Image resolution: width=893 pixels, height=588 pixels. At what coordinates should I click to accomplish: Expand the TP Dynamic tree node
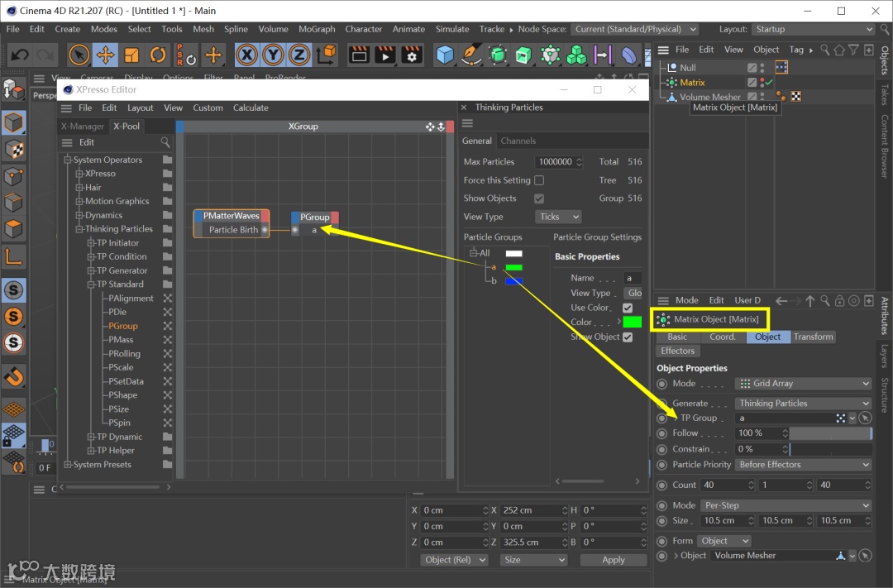91,437
